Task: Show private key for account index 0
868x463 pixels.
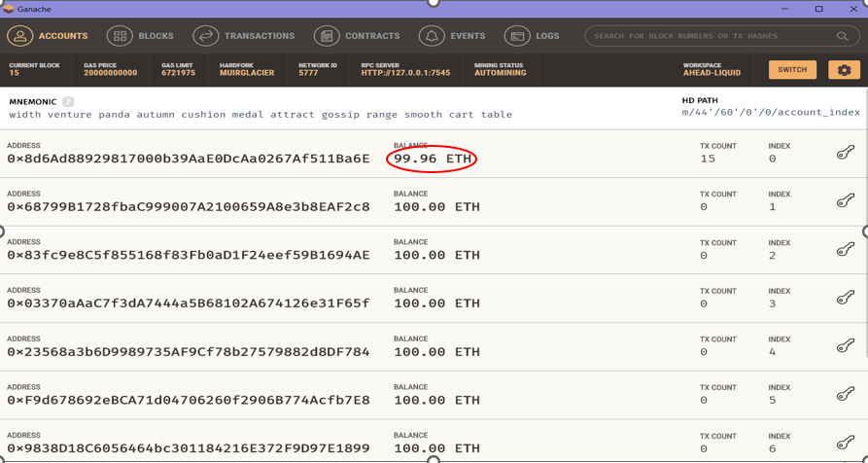Action: (x=846, y=153)
